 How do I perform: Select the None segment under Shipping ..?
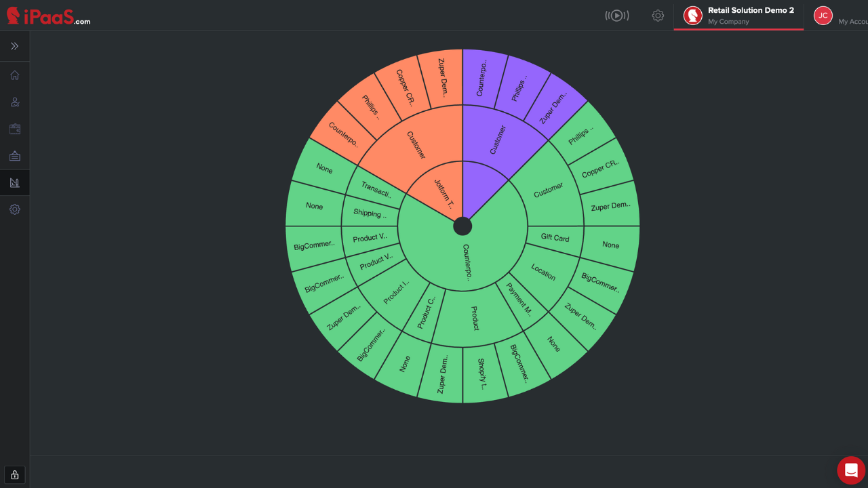coord(314,206)
